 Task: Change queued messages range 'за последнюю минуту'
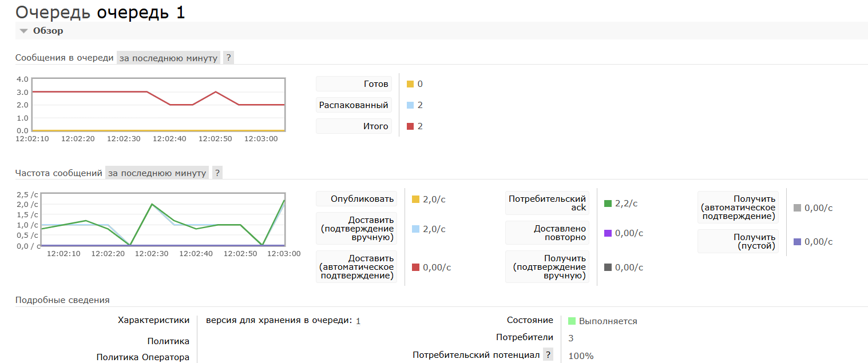click(x=168, y=58)
